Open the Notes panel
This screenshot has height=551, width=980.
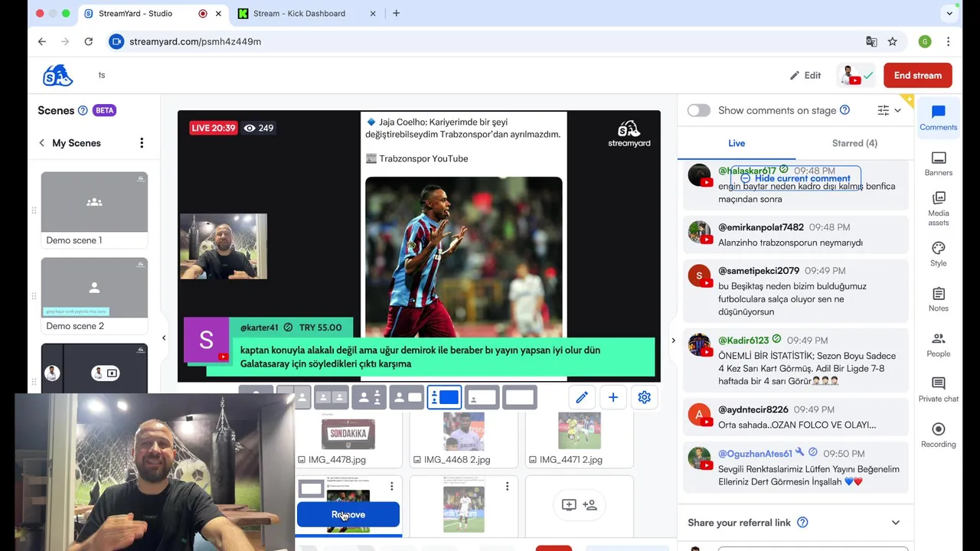pyautogui.click(x=939, y=299)
